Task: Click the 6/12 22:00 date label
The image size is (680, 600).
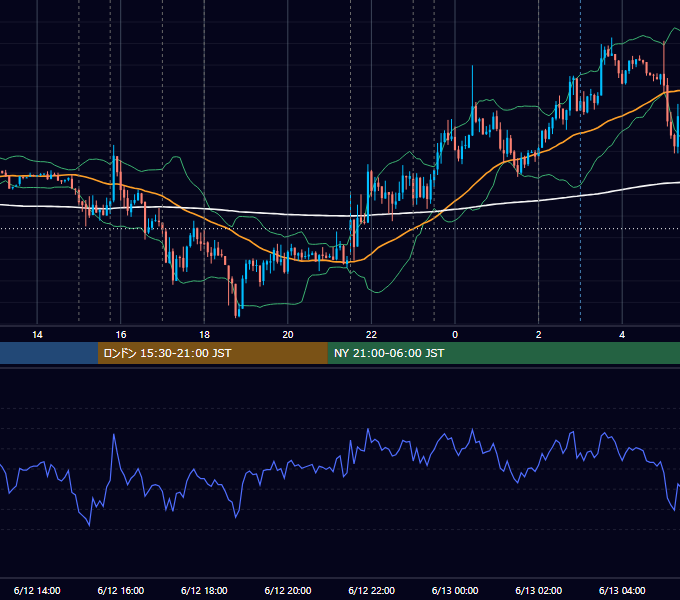Action: tap(372, 590)
